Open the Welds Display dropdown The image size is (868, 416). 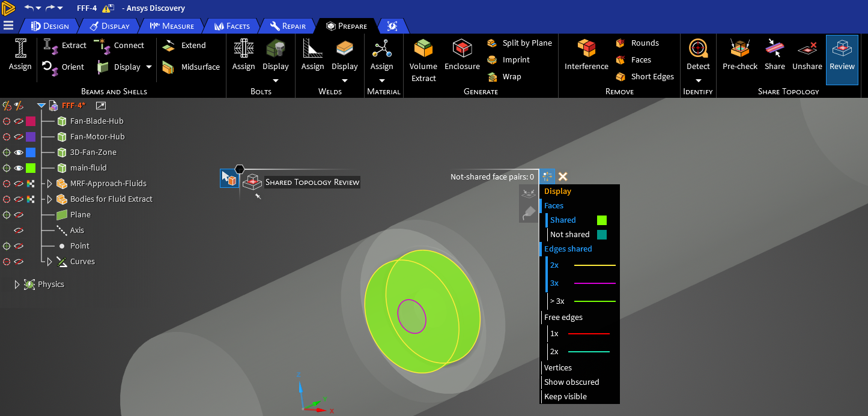(x=345, y=80)
